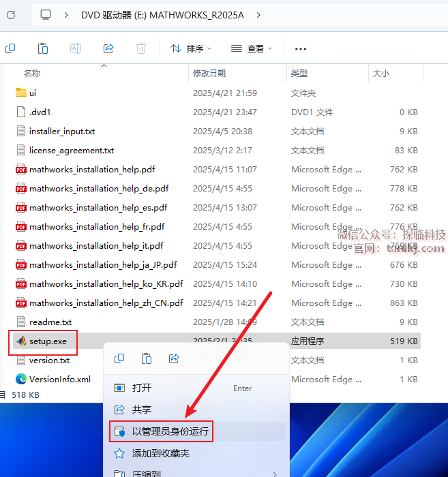
Task: Click the context menu Copy icon
Action: [119, 358]
